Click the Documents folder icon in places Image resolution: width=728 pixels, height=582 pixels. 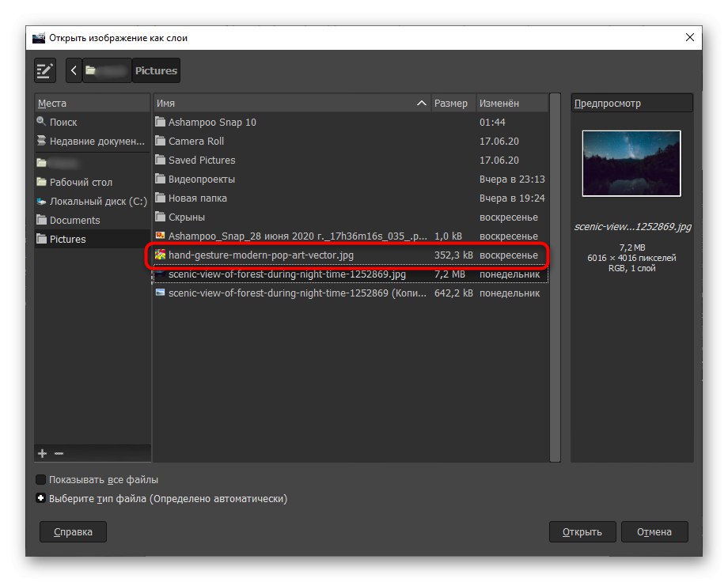coord(42,220)
